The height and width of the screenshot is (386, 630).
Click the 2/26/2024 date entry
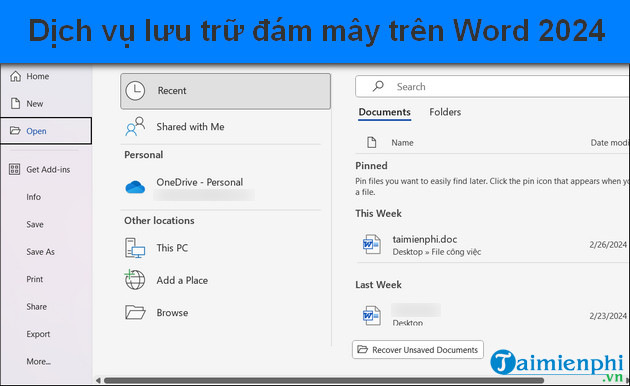point(608,245)
